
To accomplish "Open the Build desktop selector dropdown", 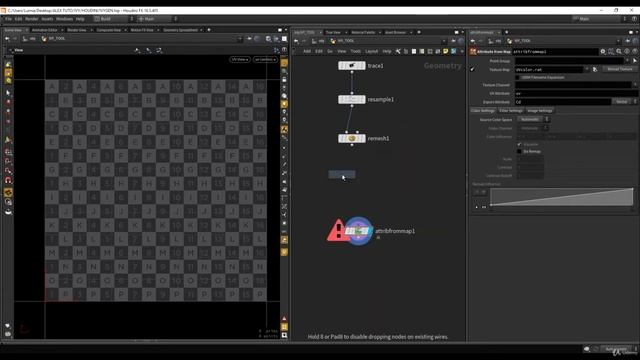I will 113,19.
